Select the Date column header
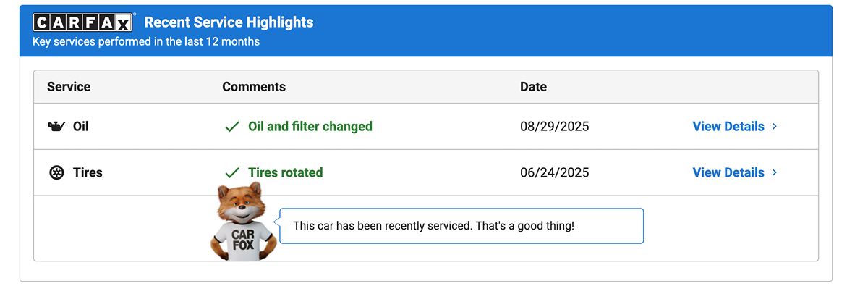868x294 pixels. [533, 87]
